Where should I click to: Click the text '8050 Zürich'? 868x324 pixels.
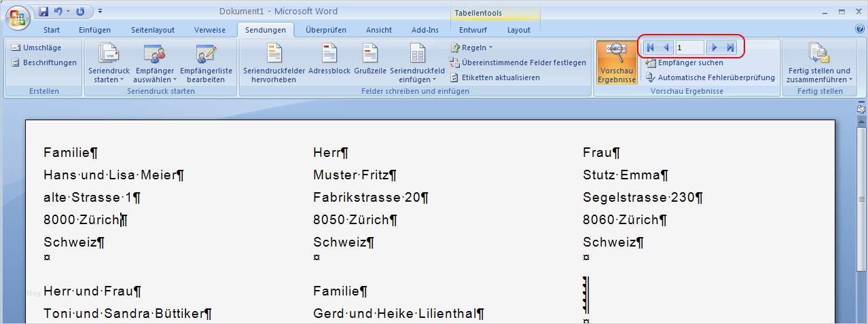(351, 220)
